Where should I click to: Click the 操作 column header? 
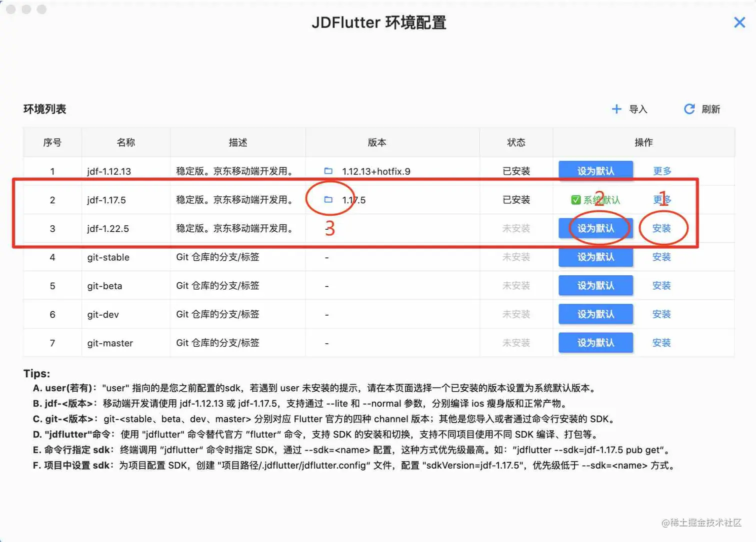click(643, 142)
